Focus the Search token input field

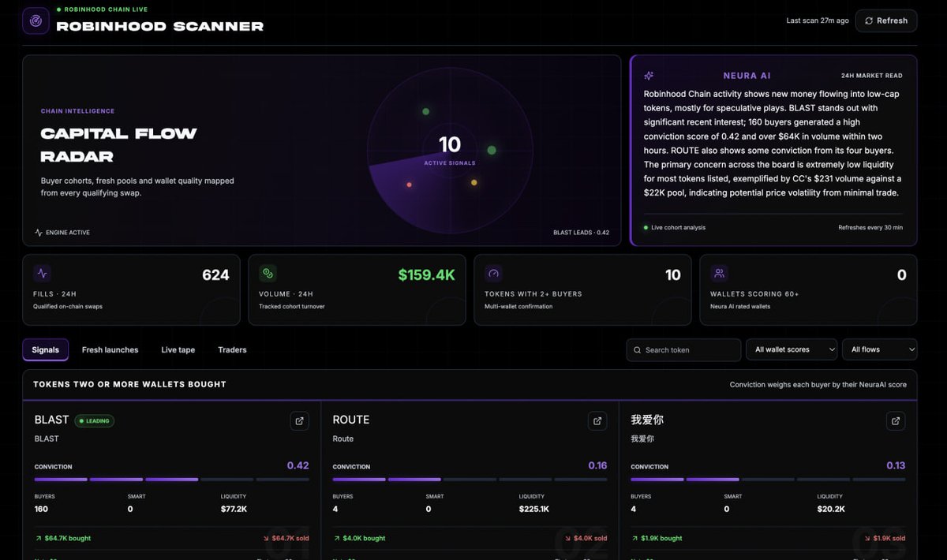coord(683,349)
